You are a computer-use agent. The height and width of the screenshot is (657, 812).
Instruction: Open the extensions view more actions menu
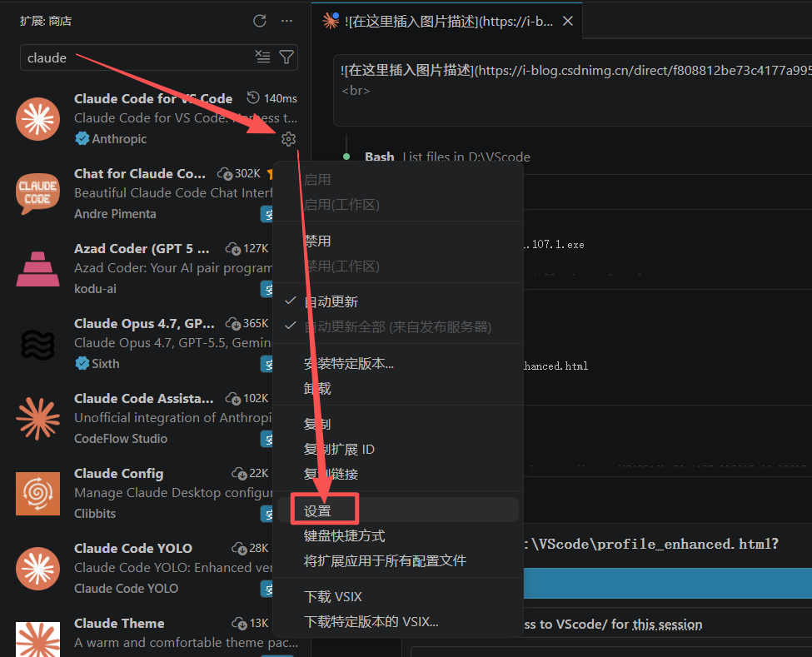tap(286, 21)
